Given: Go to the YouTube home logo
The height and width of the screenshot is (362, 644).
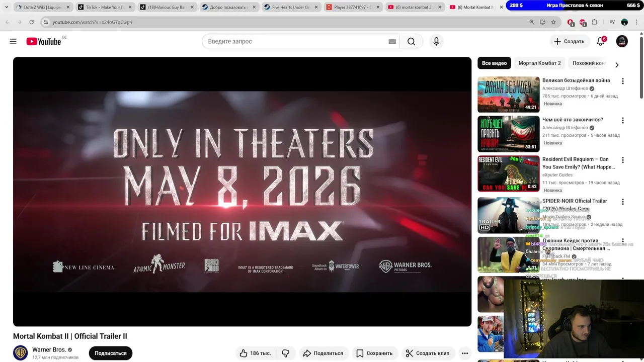Looking at the screenshot, I should 43,41.
